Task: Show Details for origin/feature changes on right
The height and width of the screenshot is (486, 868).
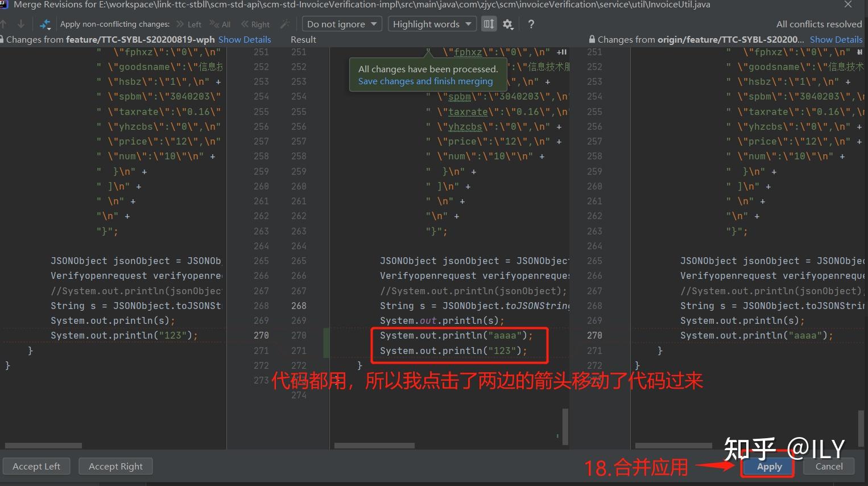Action: (x=836, y=39)
